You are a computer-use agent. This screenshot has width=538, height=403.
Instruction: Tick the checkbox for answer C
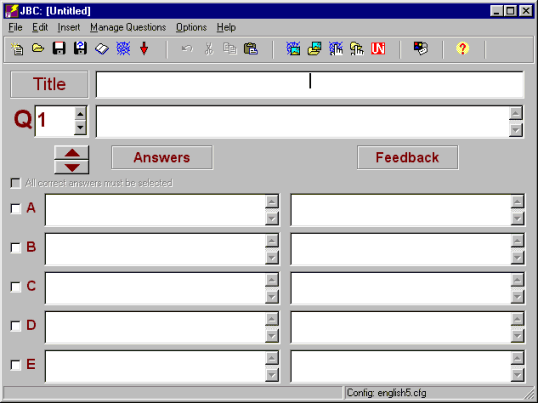pyautogui.click(x=15, y=286)
